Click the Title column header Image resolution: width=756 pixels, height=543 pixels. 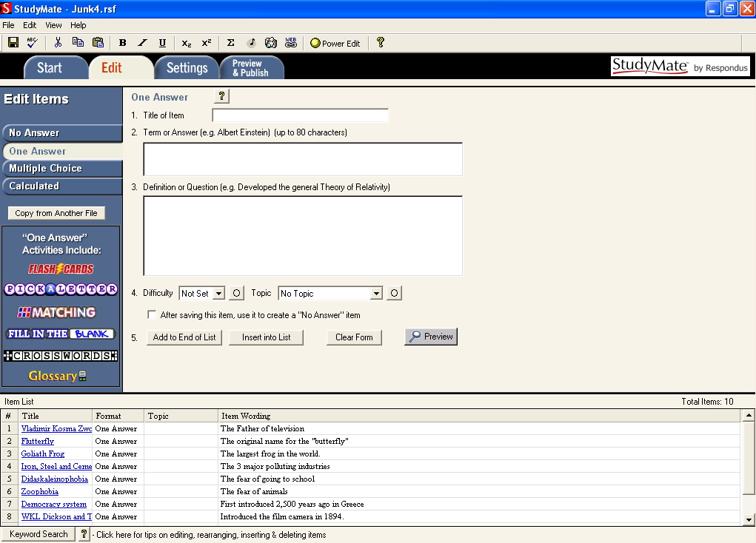point(55,416)
